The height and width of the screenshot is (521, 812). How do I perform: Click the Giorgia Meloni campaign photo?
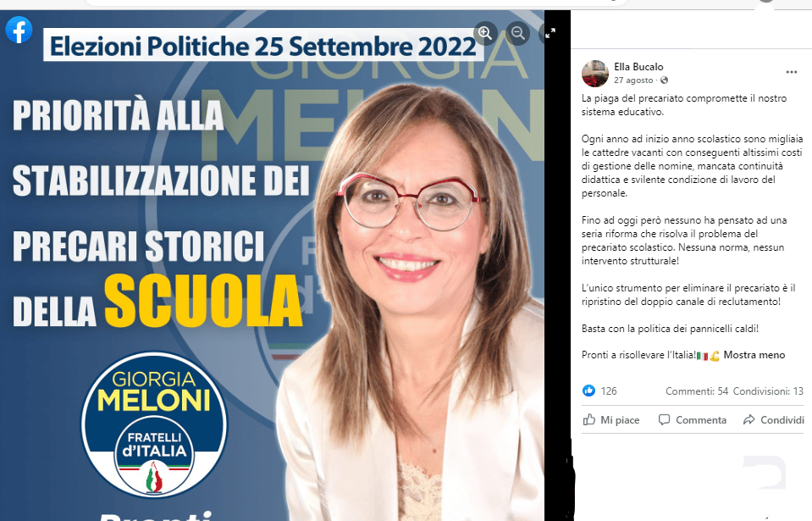coord(272,266)
